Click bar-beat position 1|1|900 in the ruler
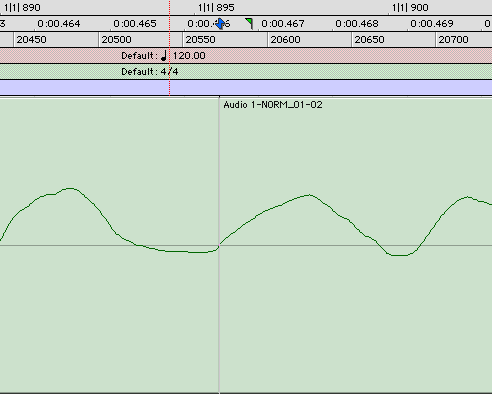Viewport: 492px width, 394px height. point(410,7)
